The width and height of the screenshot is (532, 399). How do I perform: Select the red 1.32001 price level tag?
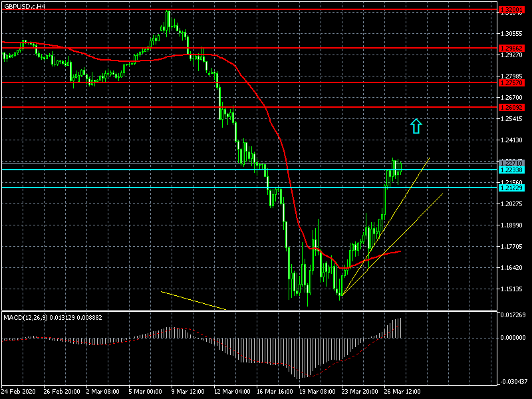click(511, 9)
